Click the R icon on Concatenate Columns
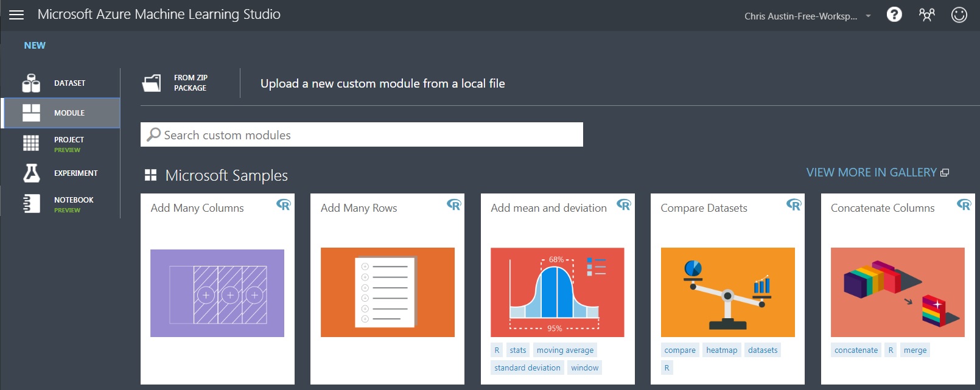This screenshot has width=980, height=390. [x=964, y=204]
